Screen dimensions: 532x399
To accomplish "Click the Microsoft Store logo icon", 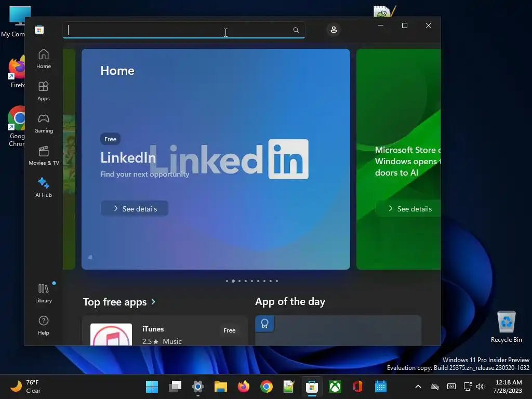I will 39,30.
